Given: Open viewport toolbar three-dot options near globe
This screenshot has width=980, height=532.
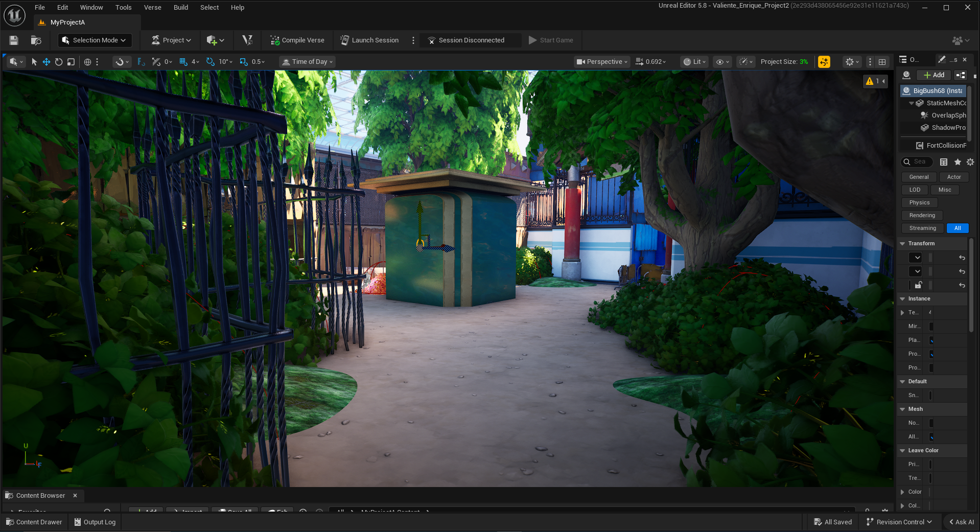Looking at the screenshot, I should point(97,62).
